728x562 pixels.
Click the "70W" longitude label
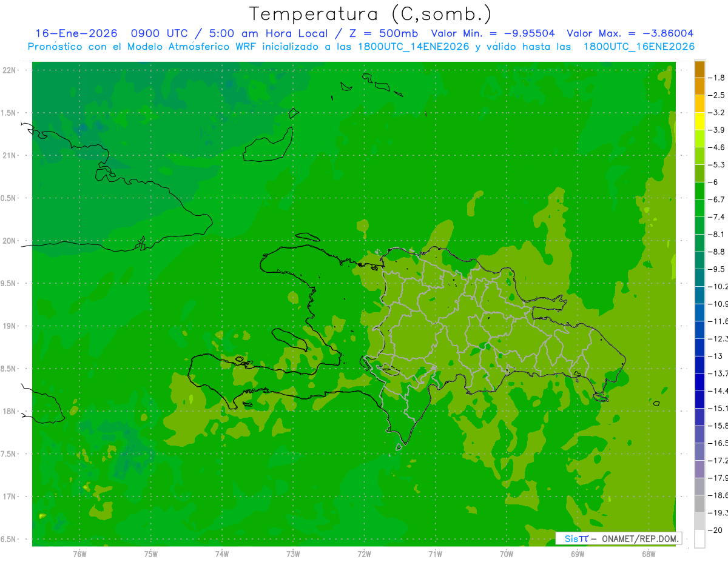click(x=507, y=554)
